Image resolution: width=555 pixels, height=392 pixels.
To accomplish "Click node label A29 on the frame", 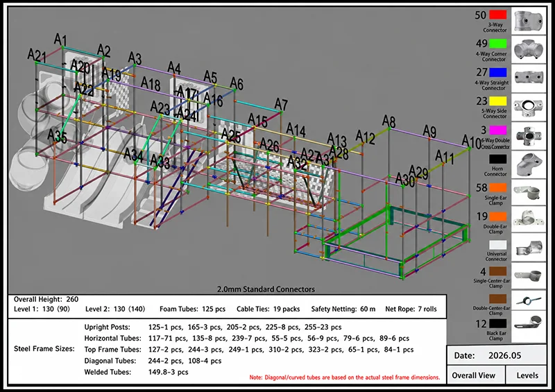I will [x=419, y=172].
